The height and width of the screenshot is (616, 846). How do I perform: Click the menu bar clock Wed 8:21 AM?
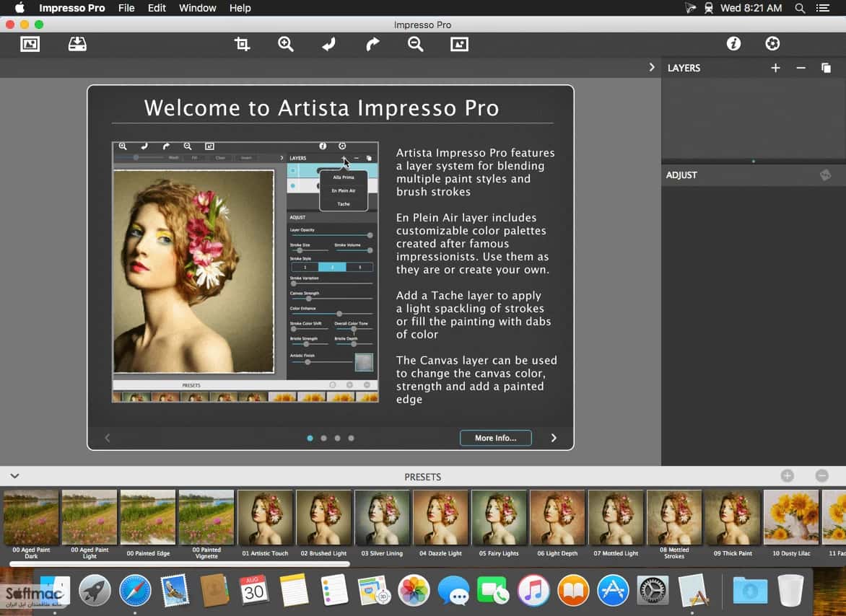[751, 8]
